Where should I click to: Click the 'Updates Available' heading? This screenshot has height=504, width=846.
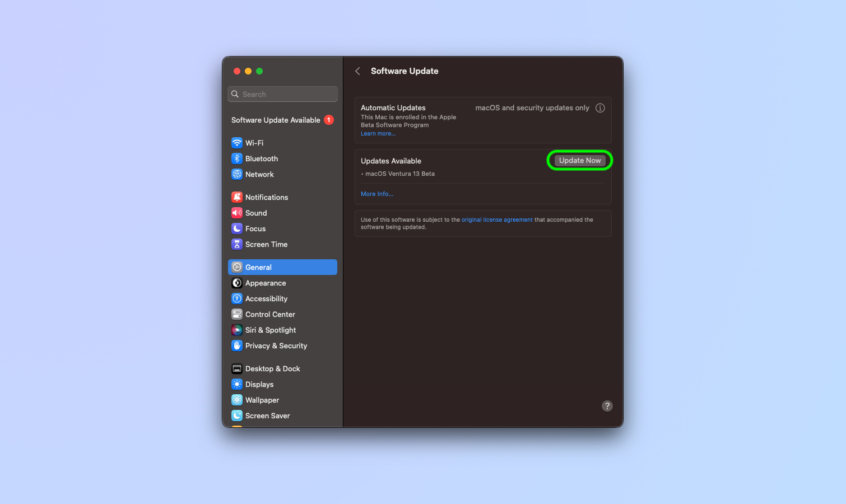[391, 161]
